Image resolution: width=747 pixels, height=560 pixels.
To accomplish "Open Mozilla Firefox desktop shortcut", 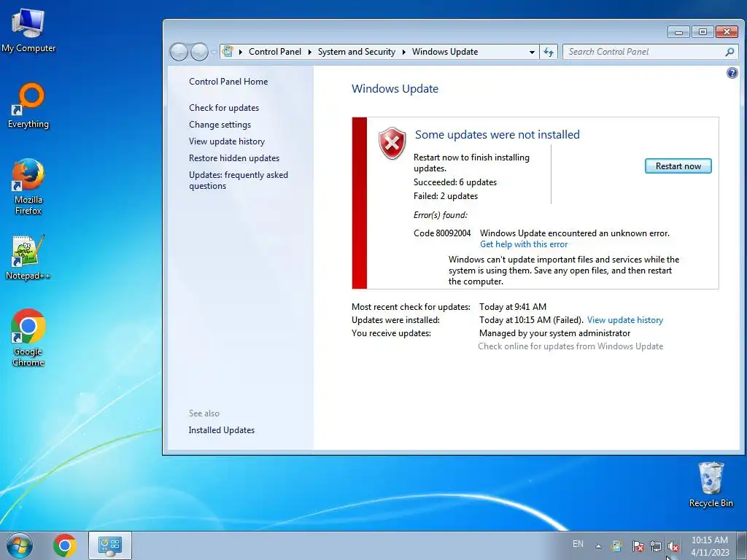I will pyautogui.click(x=28, y=186).
